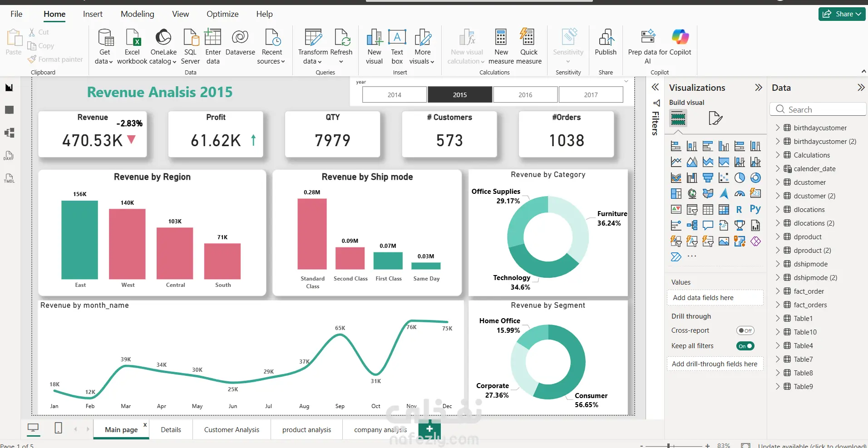The image size is (868, 448).
Task: Toggle Cross-report drill through switch
Action: (x=745, y=330)
